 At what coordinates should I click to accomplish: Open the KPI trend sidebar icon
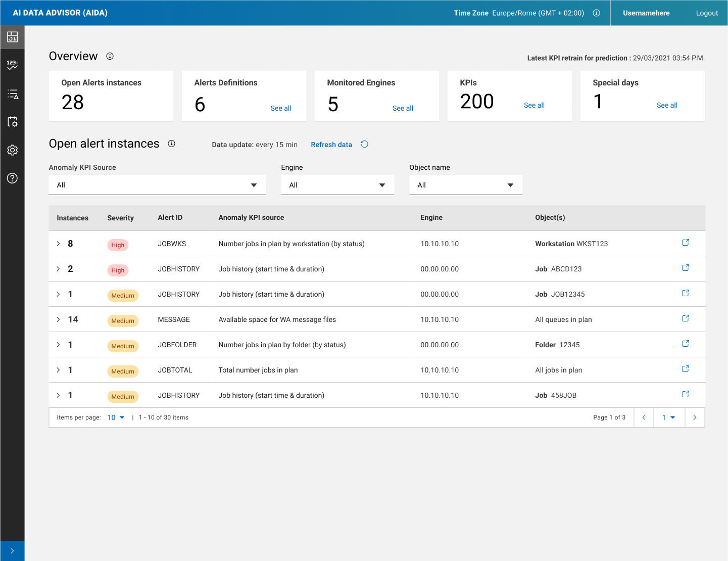[x=12, y=65]
